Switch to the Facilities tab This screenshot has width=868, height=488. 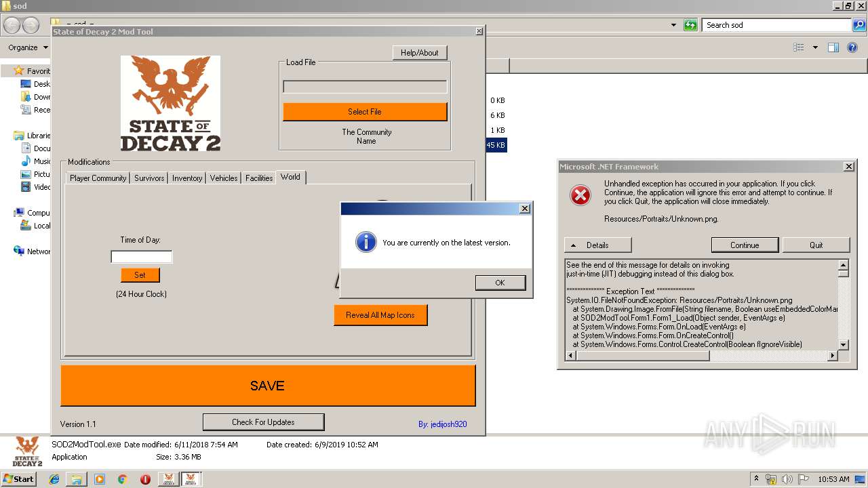[259, 178]
